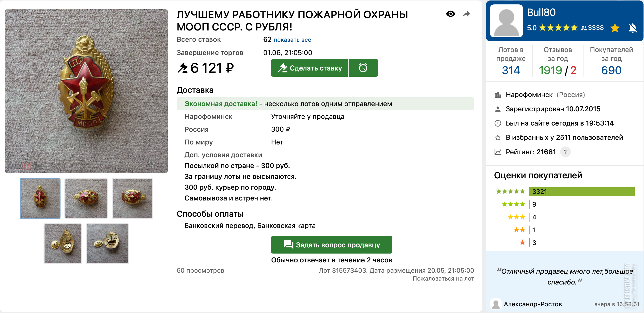Show all 62 bids via 'показать все'

(292, 40)
